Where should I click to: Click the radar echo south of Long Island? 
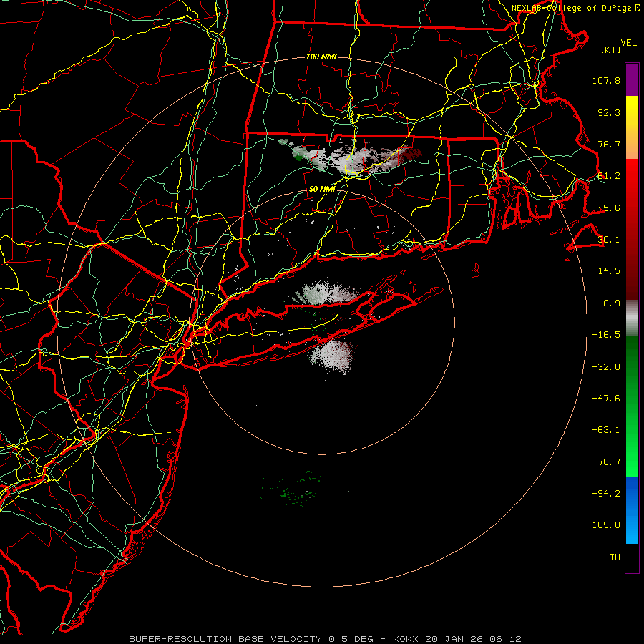pos(331,356)
